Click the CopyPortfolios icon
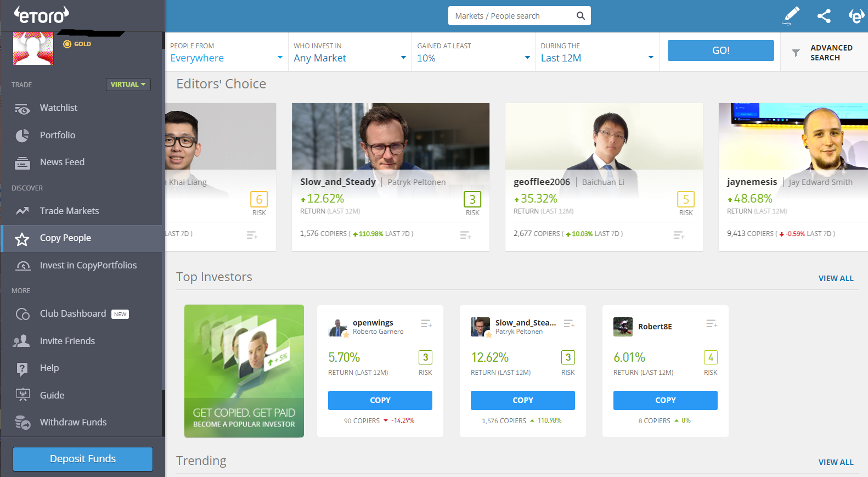The image size is (868, 477). pyautogui.click(x=23, y=266)
